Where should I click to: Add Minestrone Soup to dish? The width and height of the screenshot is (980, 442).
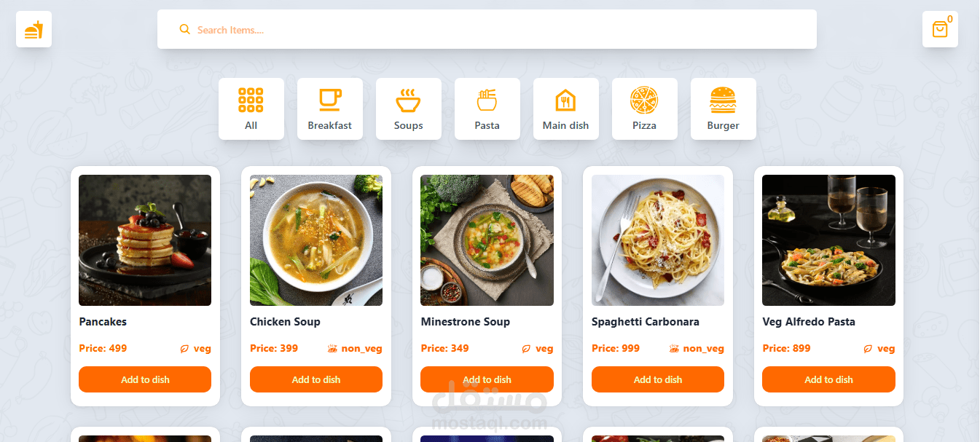point(487,379)
